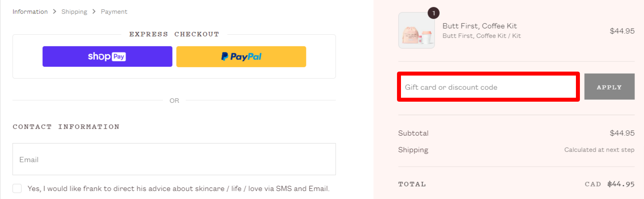Apply the discount code with APPLY button
The width and height of the screenshot is (644, 199).
(x=610, y=87)
